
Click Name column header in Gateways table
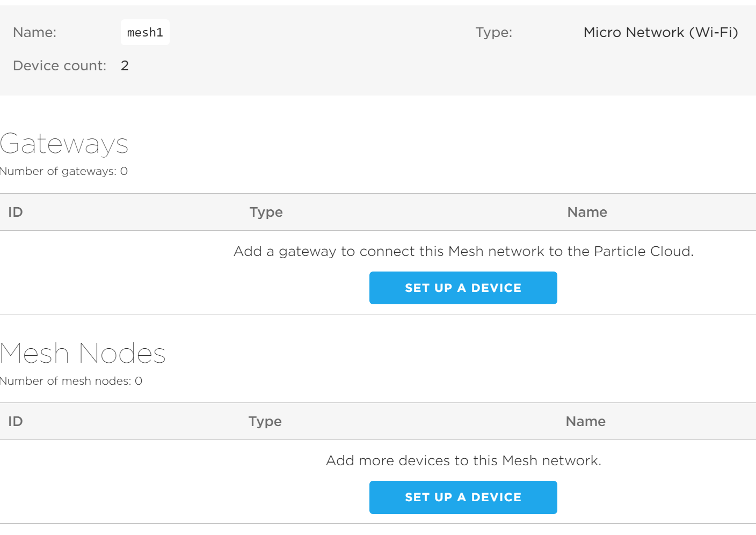[587, 212]
